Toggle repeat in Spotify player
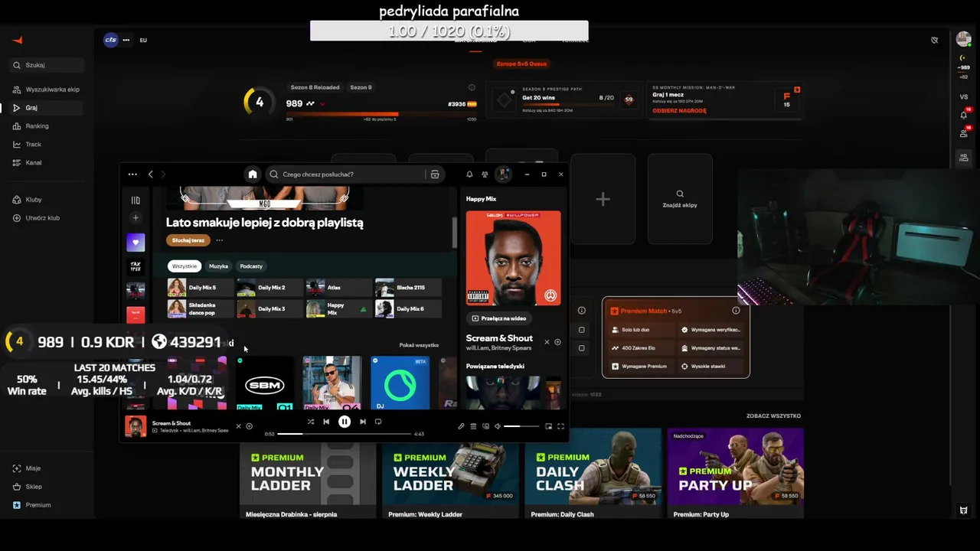This screenshot has height=551, width=980. pos(378,422)
